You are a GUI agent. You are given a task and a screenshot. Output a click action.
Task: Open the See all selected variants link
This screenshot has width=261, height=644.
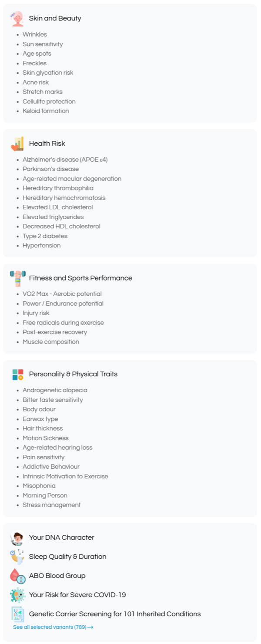tap(53, 627)
